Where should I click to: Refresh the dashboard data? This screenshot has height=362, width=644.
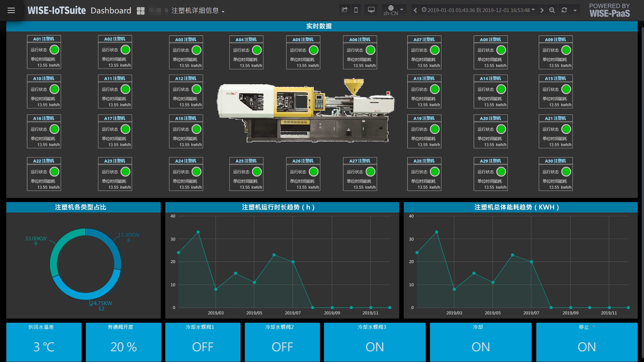point(564,10)
